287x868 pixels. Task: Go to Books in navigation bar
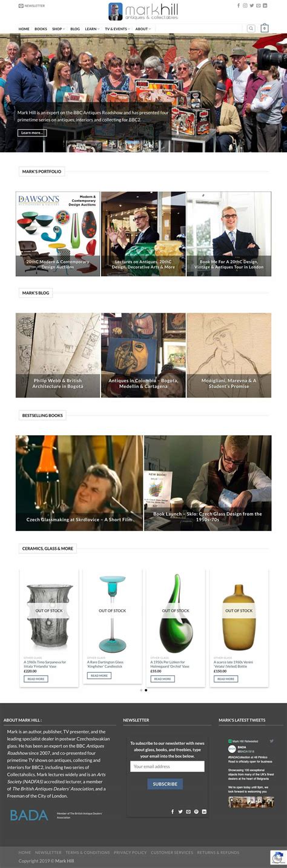click(x=41, y=28)
